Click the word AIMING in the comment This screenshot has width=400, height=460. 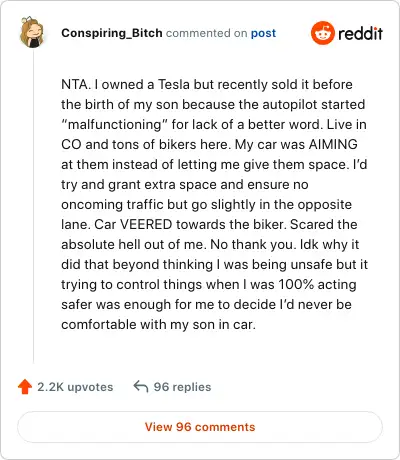tap(333, 145)
